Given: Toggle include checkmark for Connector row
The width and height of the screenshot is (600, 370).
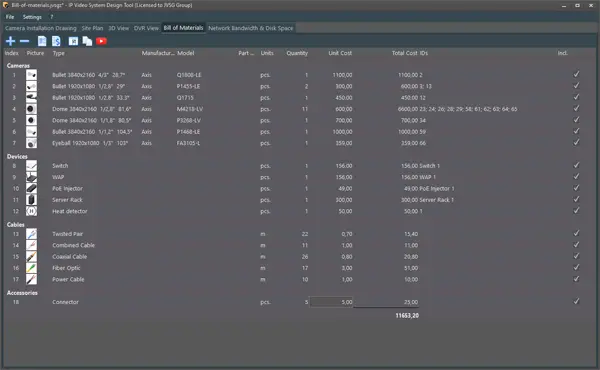Looking at the screenshot, I should (576, 302).
